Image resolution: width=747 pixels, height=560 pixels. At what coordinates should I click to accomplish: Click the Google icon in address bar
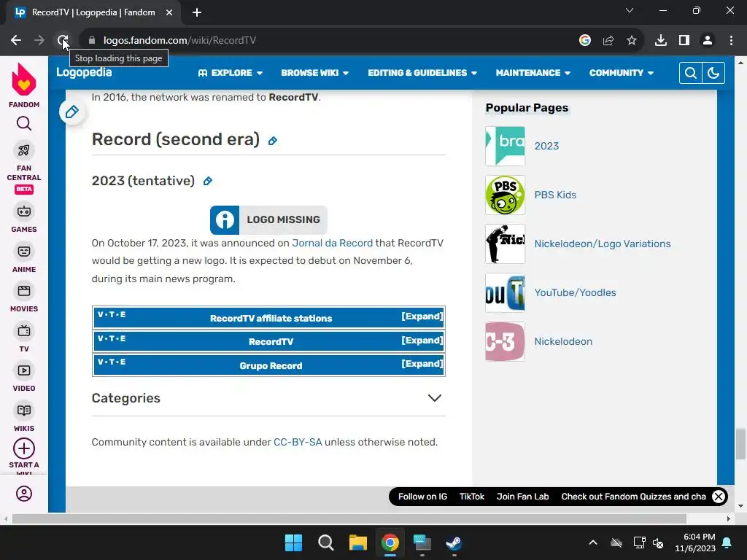tap(585, 41)
